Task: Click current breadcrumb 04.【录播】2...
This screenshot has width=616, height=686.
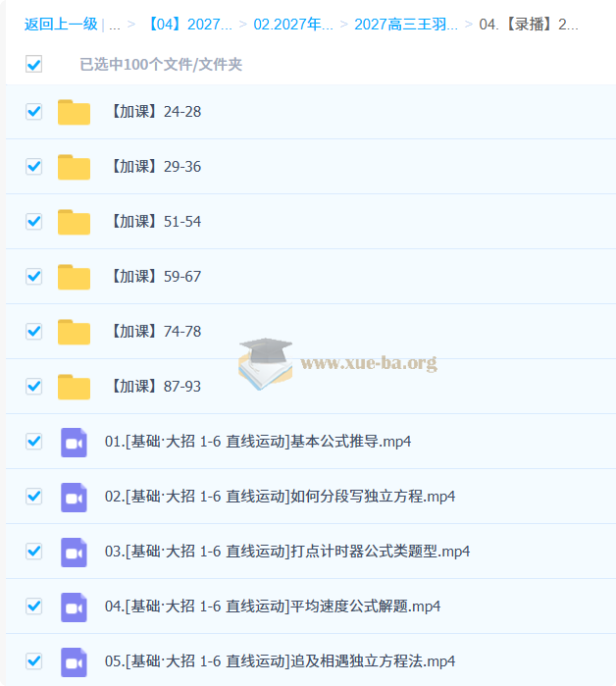Action: tap(529, 25)
